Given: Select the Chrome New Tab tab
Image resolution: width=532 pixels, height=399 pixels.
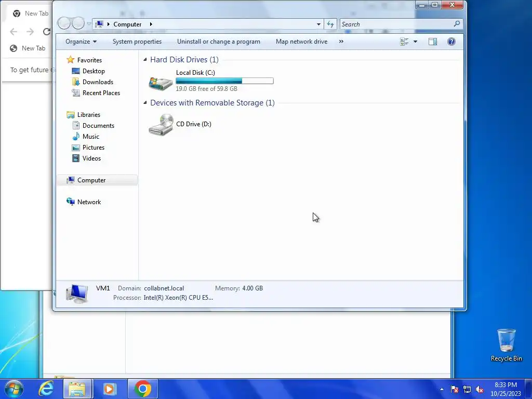Looking at the screenshot, I should pyautogui.click(x=31, y=13).
